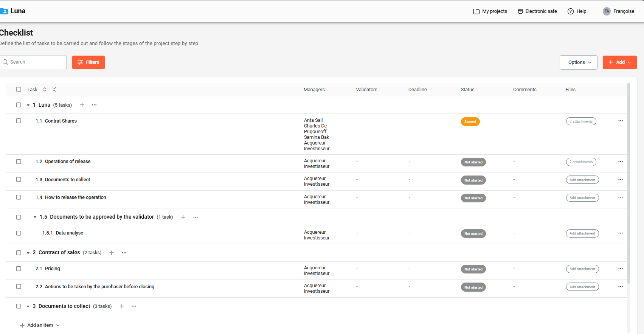644x334 pixels.
Task: Open Electronic safe from top navigation
Action: (537, 11)
